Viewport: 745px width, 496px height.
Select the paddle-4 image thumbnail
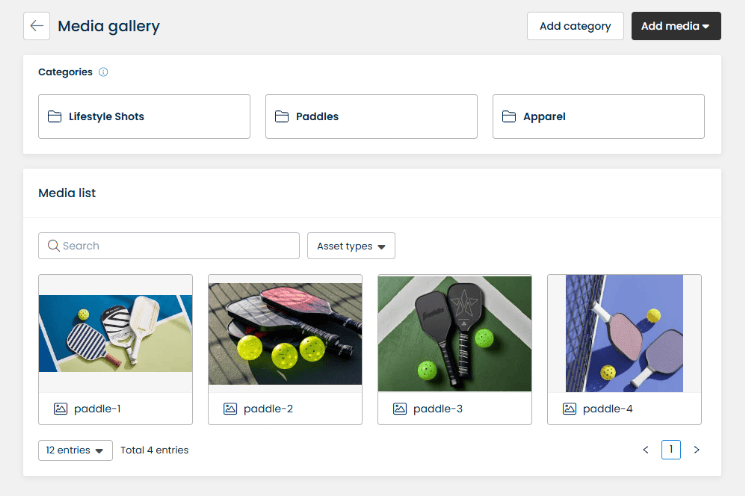[x=624, y=333]
